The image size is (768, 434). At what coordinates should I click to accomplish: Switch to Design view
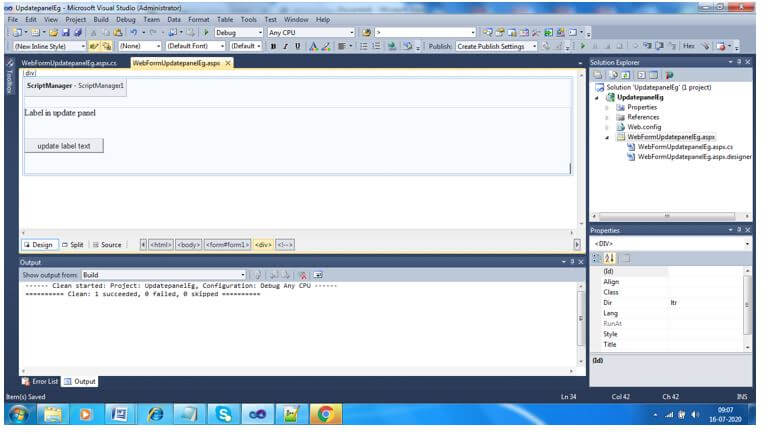point(39,244)
